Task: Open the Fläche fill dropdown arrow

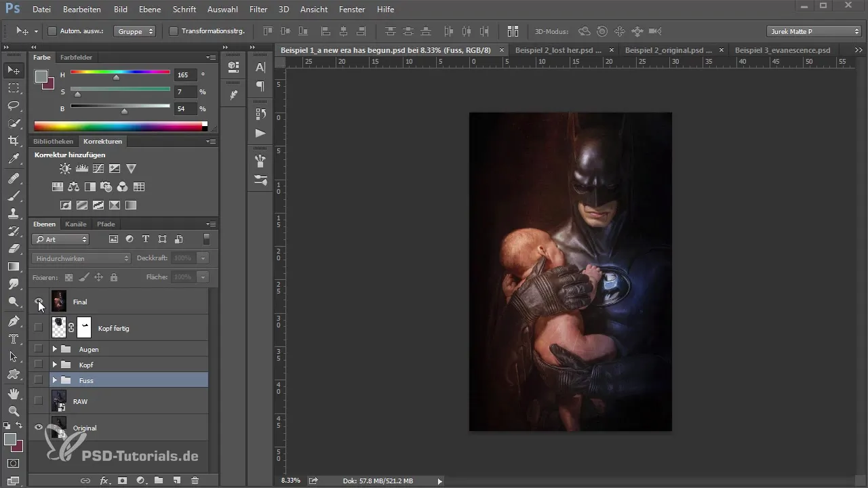Action: pos(203,277)
